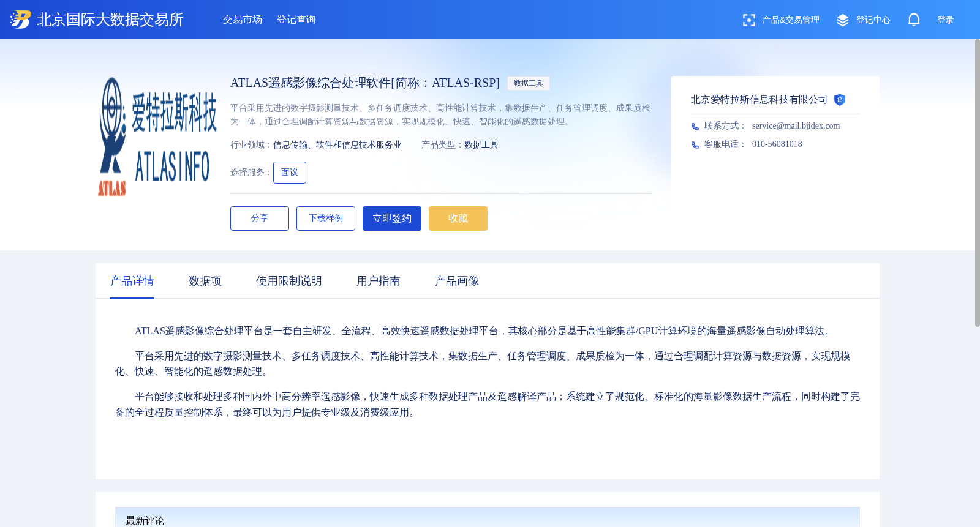Open 产品&交易管理 in the header
Screen dimensions: 980x527
(791, 20)
